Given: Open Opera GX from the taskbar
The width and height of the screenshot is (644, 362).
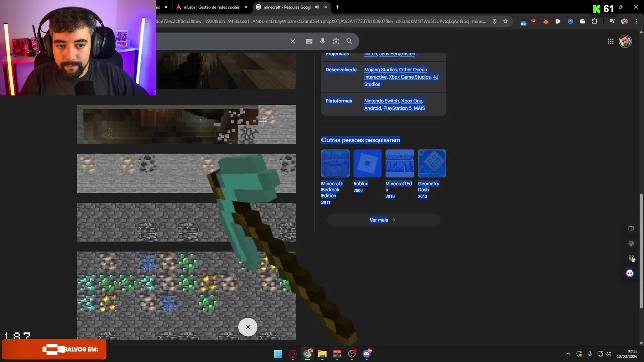Looking at the screenshot, I should (293, 354).
